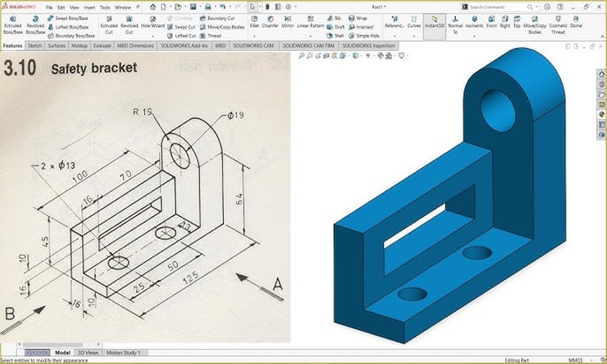This screenshot has width=607, height=364.
Task: Pick Boundary Boss/Base feature
Action: tap(71, 36)
